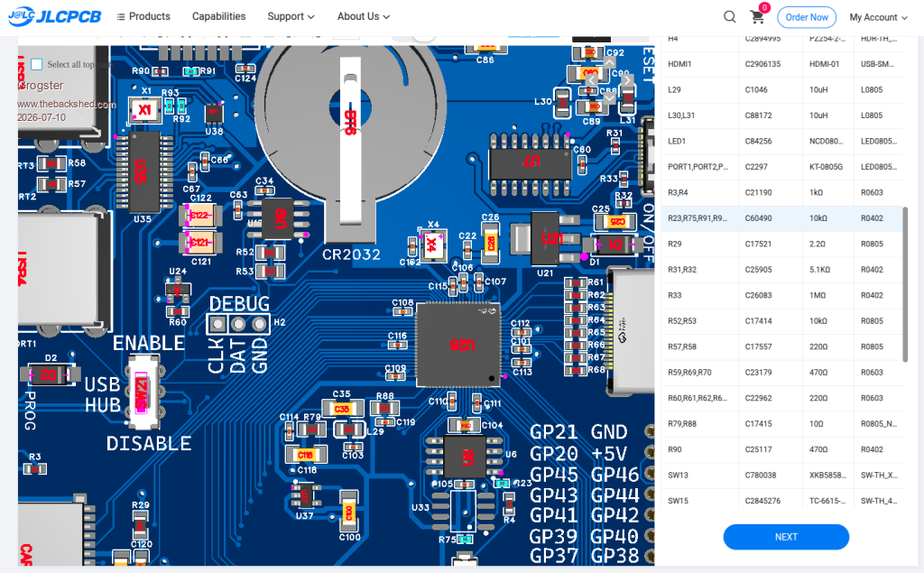The image size is (924, 573).
Task: Select the R59,R69,R70 parts row
Action: point(782,372)
